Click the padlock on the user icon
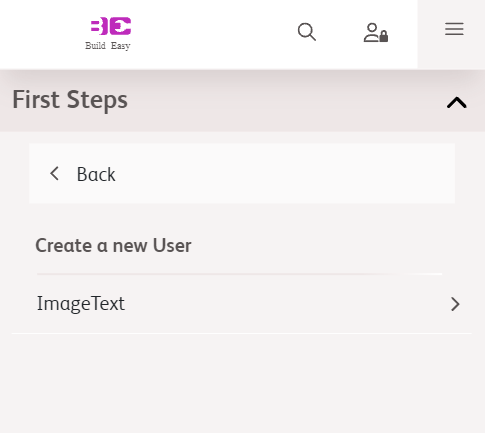This screenshot has height=433, width=485. (384, 36)
